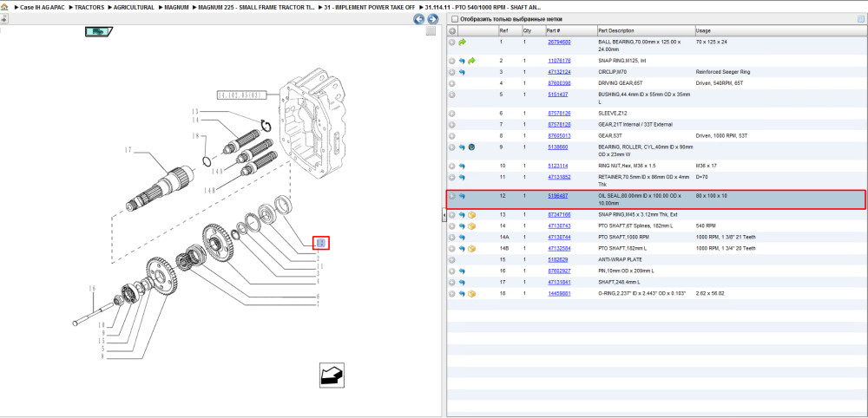Click the blue reply arrow on row 11
The width and height of the screenshot is (868, 418).
(463, 178)
